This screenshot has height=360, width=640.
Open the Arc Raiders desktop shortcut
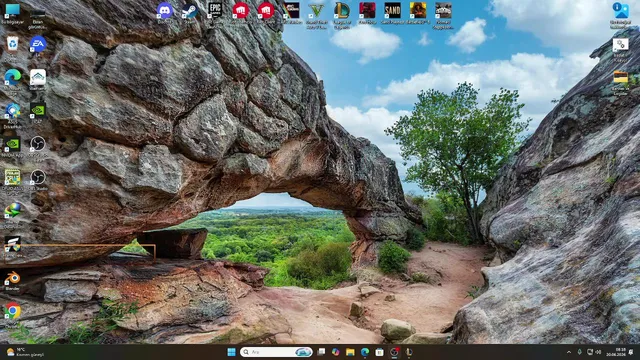click(x=292, y=12)
